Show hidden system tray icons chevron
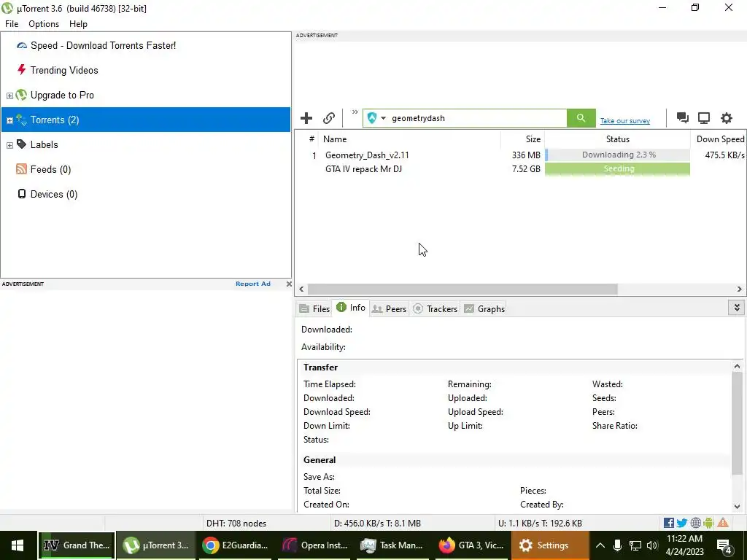747x560 pixels. point(600,545)
